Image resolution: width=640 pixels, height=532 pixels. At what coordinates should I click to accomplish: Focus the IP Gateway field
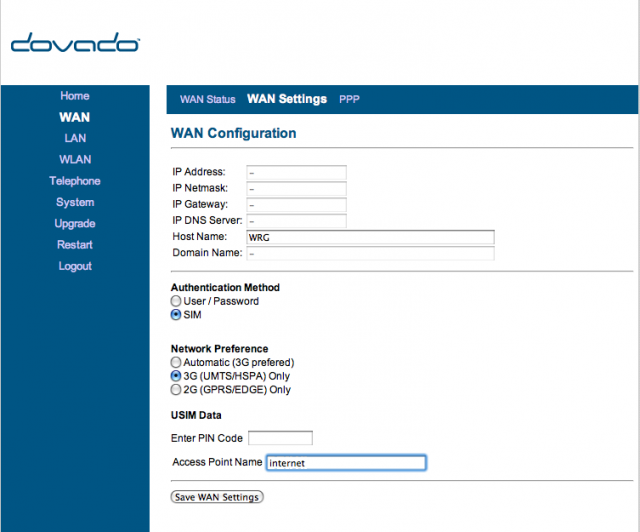[297, 205]
